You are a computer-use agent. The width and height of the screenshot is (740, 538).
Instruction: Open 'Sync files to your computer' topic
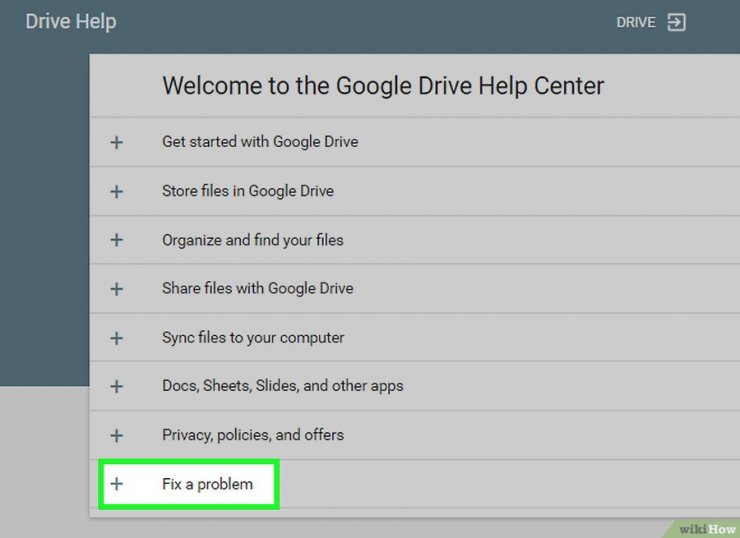coord(253,337)
